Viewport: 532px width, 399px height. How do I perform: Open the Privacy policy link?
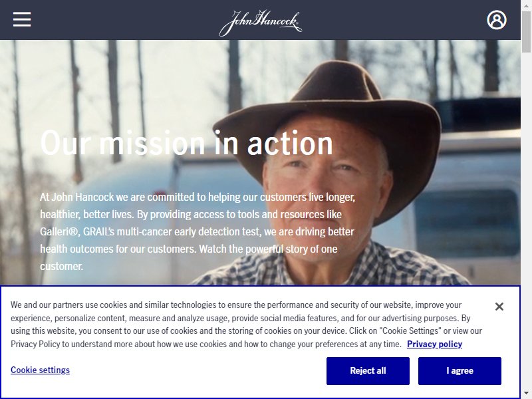(434, 344)
